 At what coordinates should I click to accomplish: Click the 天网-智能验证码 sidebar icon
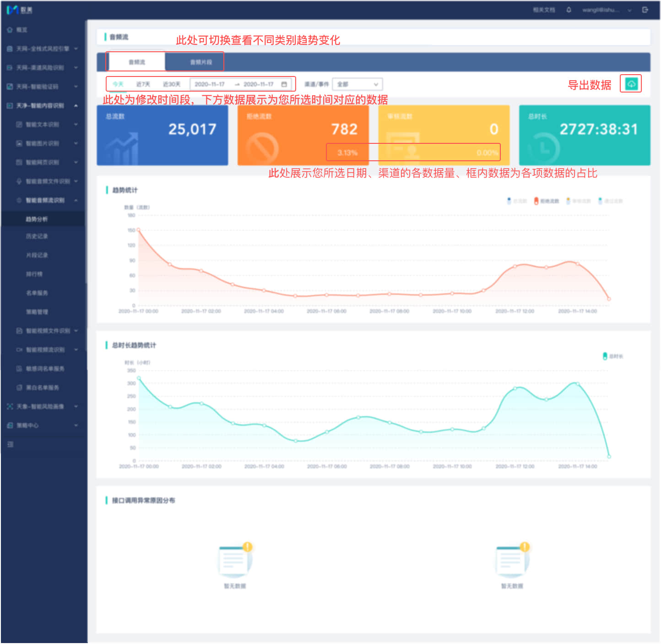10,87
